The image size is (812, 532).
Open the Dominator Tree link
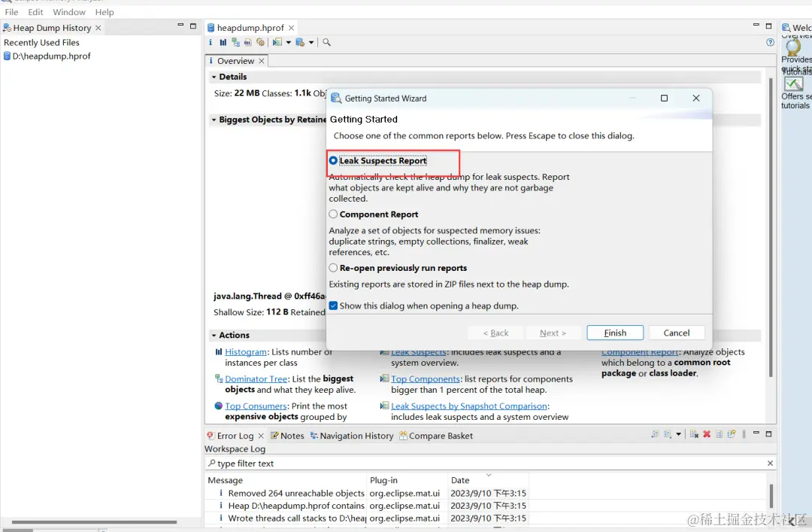[x=256, y=378]
